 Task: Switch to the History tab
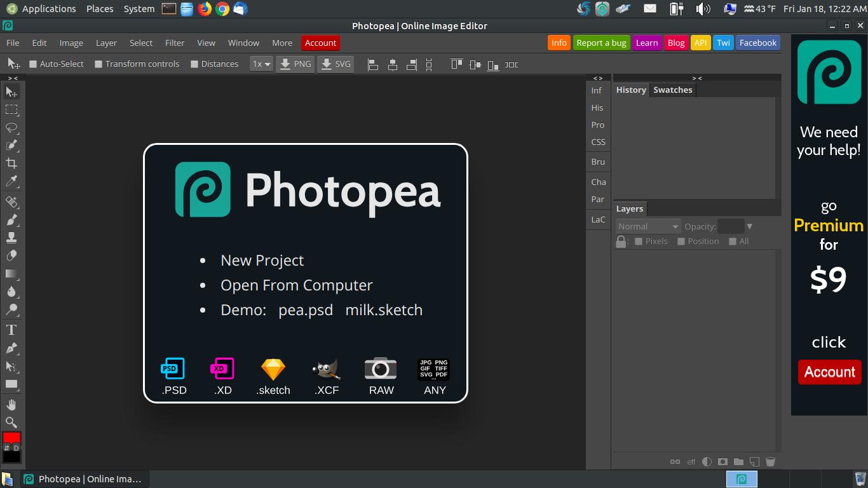[631, 90]
